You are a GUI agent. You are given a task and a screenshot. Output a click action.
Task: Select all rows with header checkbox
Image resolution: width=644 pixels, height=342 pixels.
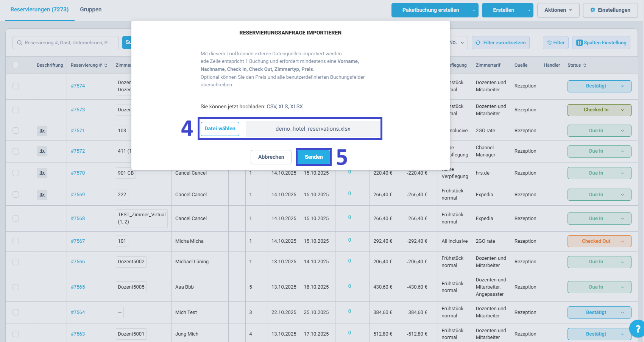tap(16, 65)
